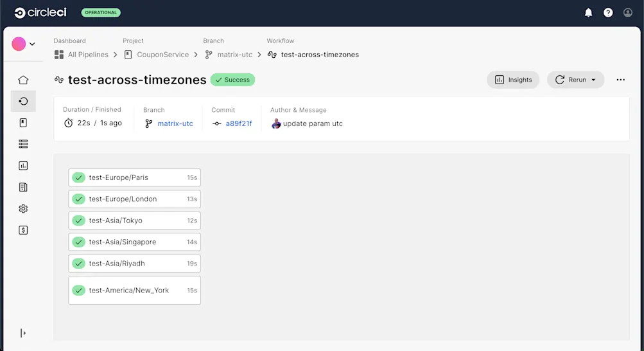Click the 22s duration value
This screenshot has height=351, width=644.
(x=83, y=123)
